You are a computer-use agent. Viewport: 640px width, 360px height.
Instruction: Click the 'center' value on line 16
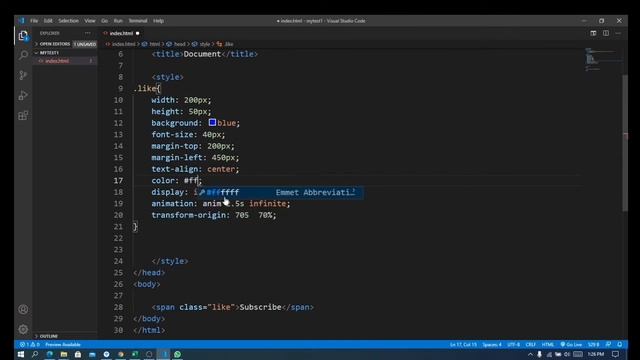click(221, 169)
